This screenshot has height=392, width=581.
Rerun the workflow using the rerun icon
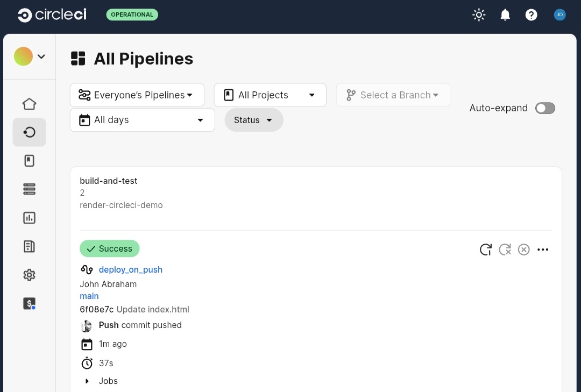[485, 250]
